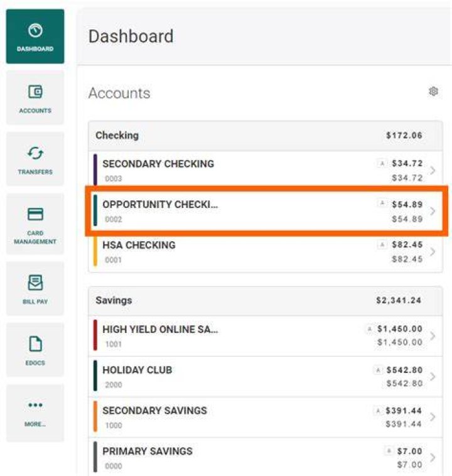Click the $391.44 Secondary Savings balance
The width and height of the screenshot is (452, 476).
[404, 411]
